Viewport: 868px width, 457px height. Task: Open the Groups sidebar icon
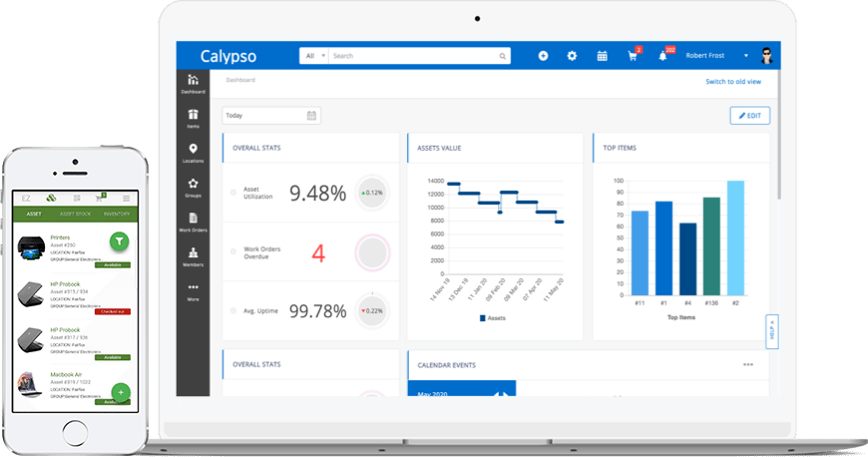tap(193, 188)
